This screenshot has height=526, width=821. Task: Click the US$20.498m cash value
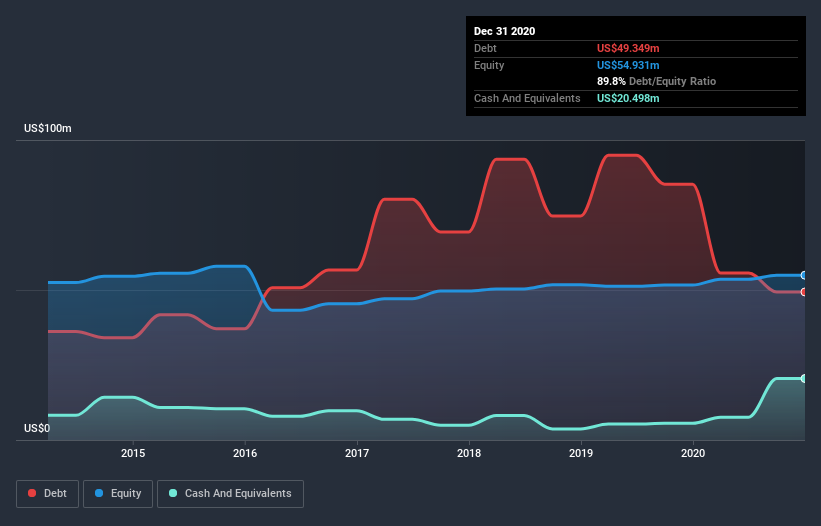pos(628,98)
